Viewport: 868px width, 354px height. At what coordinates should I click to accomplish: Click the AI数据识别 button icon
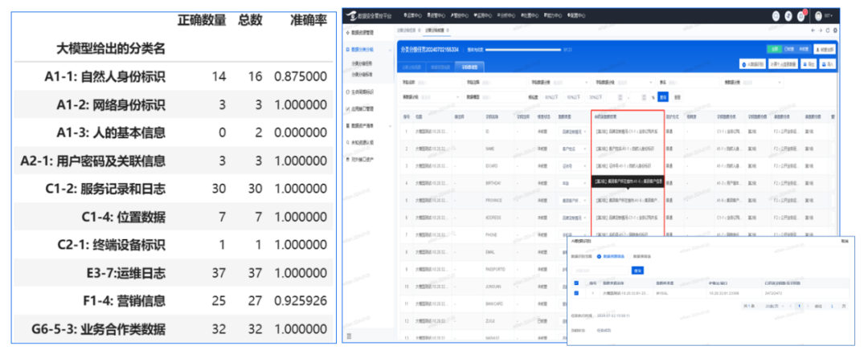(744, 65)
